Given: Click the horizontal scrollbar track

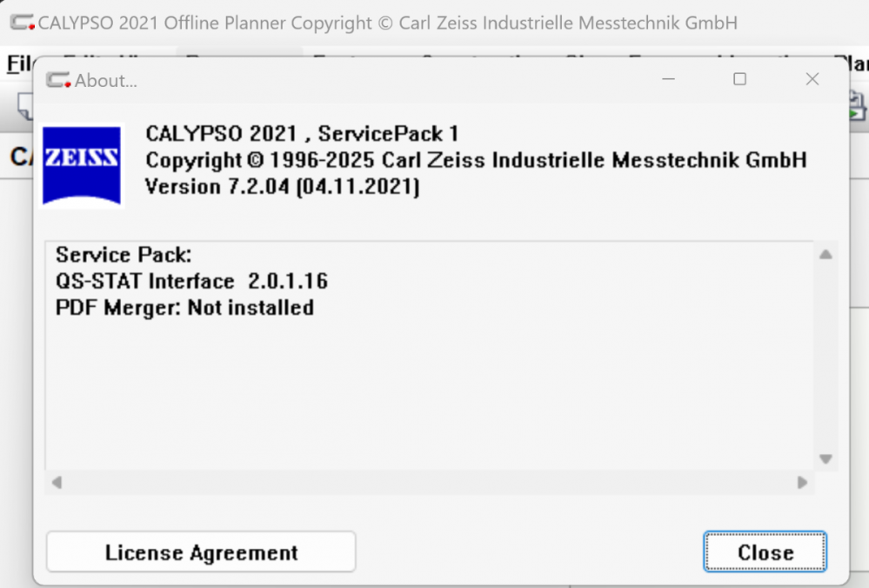Looking at the screenshot, I should 429,482.
